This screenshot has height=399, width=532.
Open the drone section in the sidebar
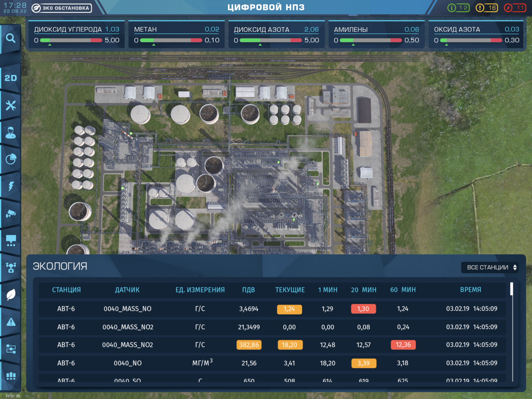pyautogui.click(x=10, y=268)
